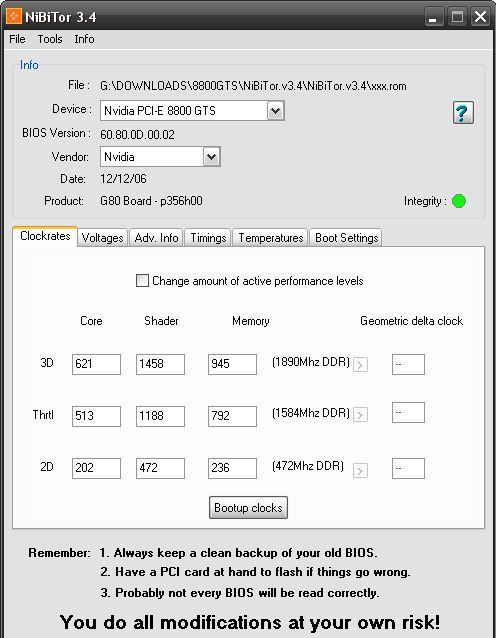Viewport: 496px width, 638px height.
Task: Click the 2D row label
Action: (47, 467)
